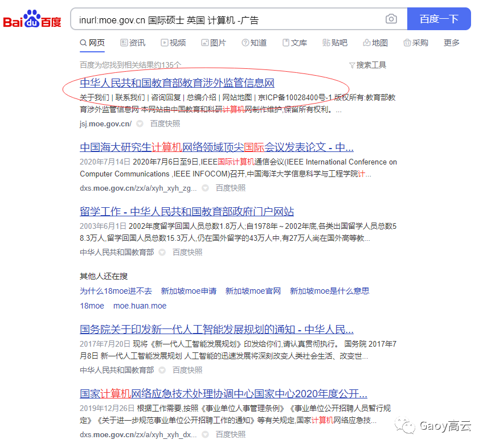Search related query 为什么18moe进不去
The width and height of the screenshot is (487, 448).
(116, 291)
